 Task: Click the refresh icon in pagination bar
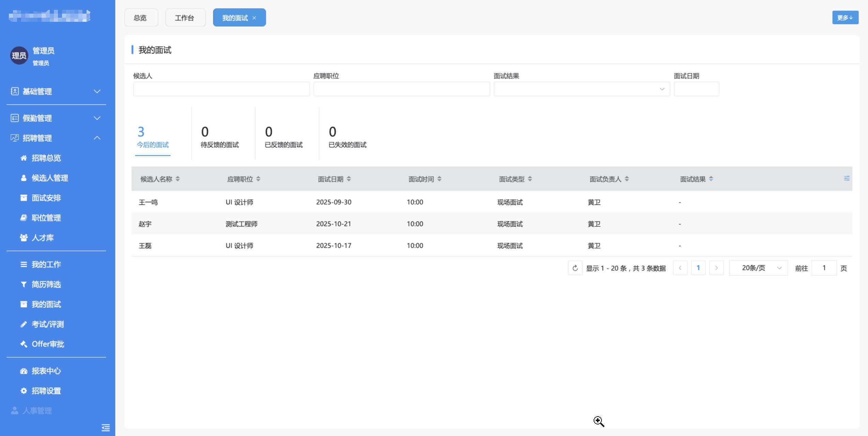pyautogui.click(x=575, y=268)
